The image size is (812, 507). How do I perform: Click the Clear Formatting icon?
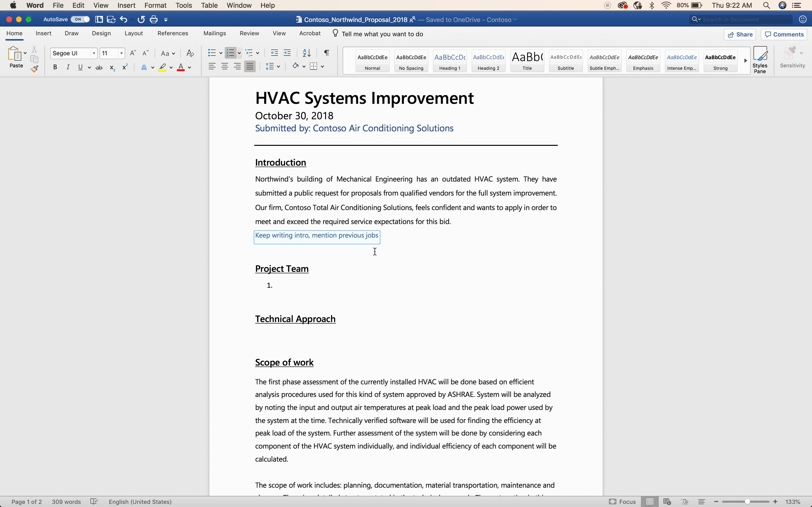[x=190, y=53]
